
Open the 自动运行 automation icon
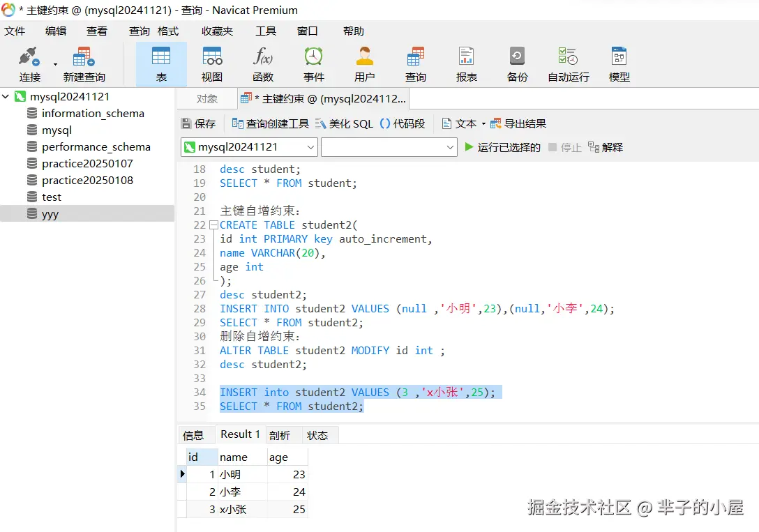[x=569, y=64]
